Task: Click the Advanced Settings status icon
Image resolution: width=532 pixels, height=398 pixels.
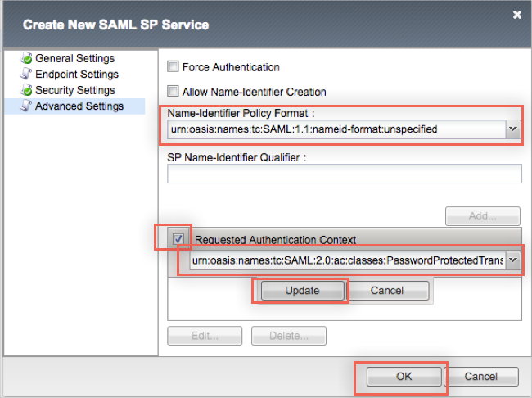Action: pos(27,106)
